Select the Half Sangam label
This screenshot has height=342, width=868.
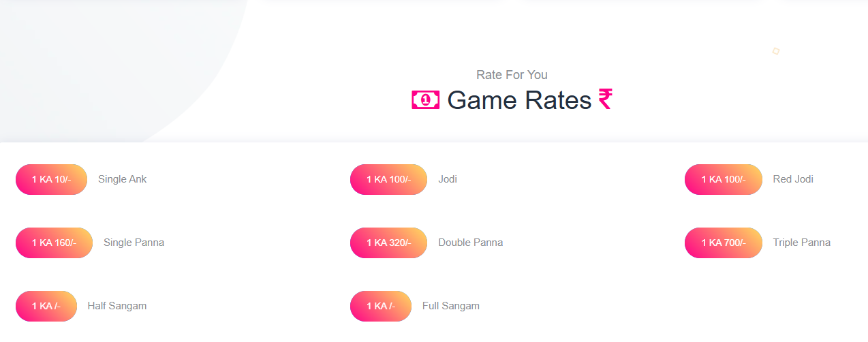[x=117, y=307]
